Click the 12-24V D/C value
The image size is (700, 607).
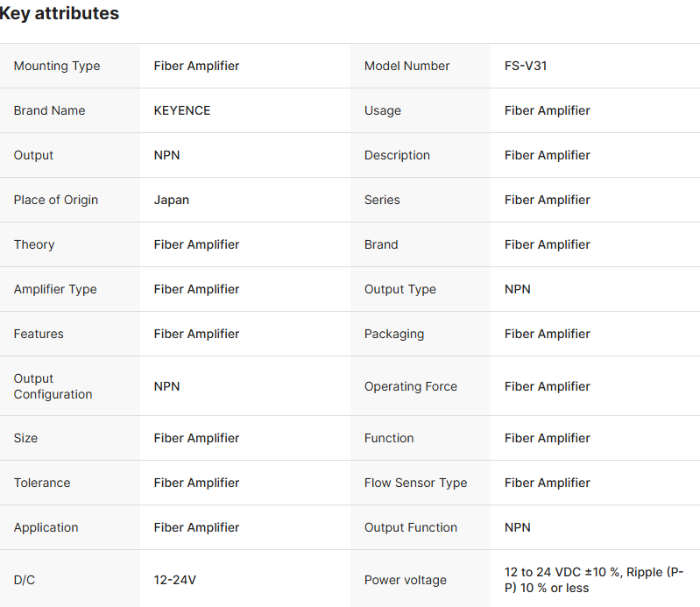click(x=175, y=580)
